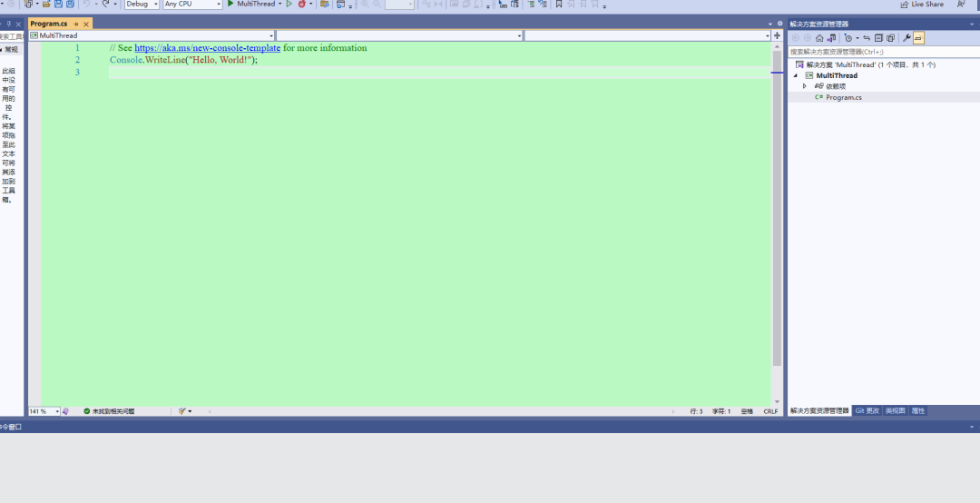Click the Live Share button

(x=922, y=4)
